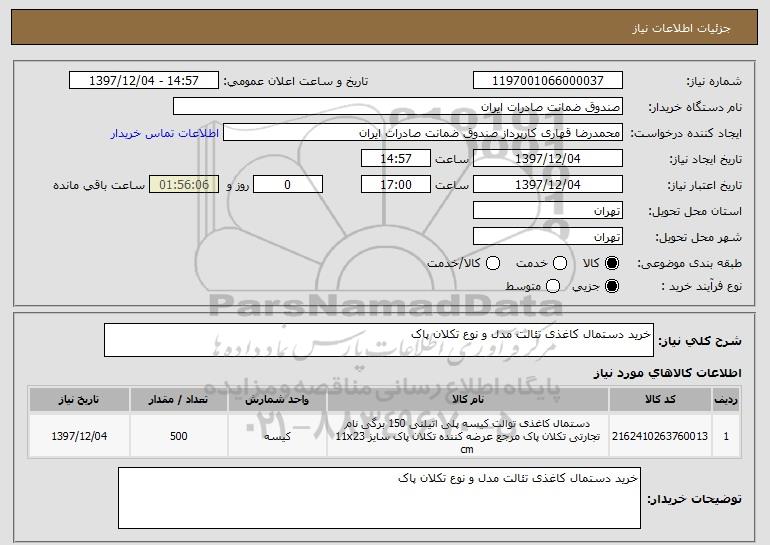Click the delivery city field شهر محل تحویل
This screenshot has width=770, height=545.
click(x=548, y=237)
